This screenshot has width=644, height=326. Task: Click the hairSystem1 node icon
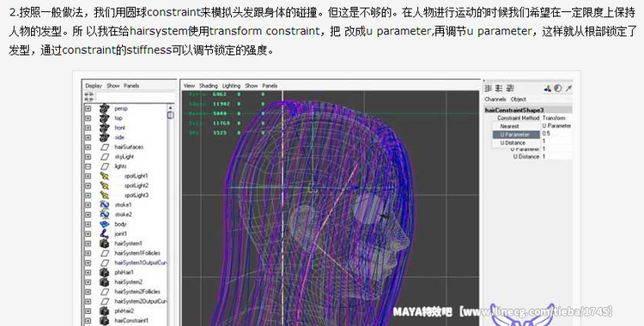pos(105,244)
